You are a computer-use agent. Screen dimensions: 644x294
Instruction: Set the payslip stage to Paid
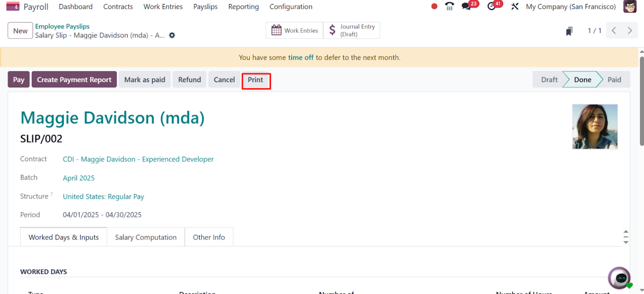tap(614, 79)
